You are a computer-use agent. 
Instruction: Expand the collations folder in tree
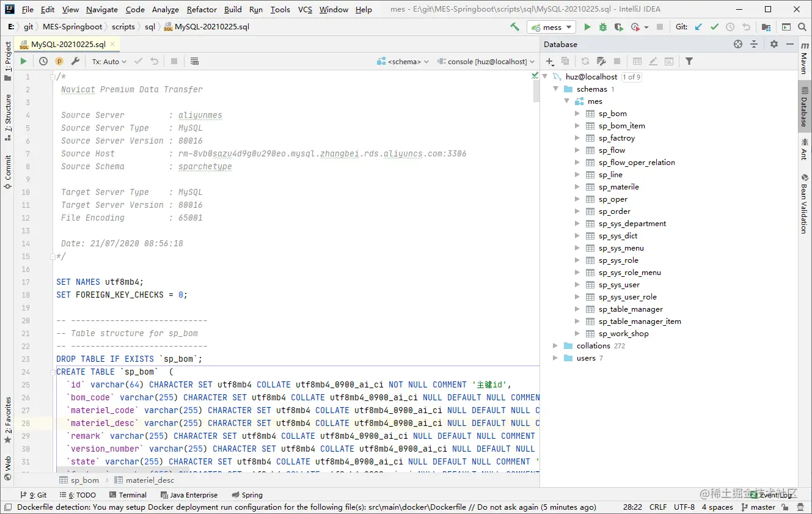pos(555,346)
